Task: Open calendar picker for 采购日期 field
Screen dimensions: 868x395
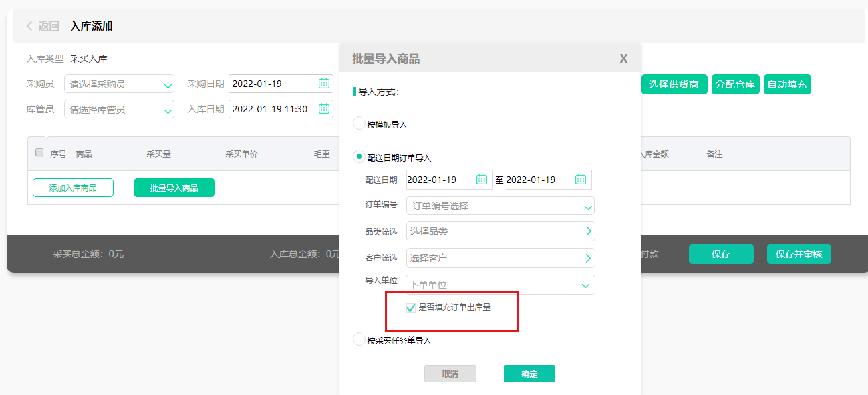Action: click(325, 83)
